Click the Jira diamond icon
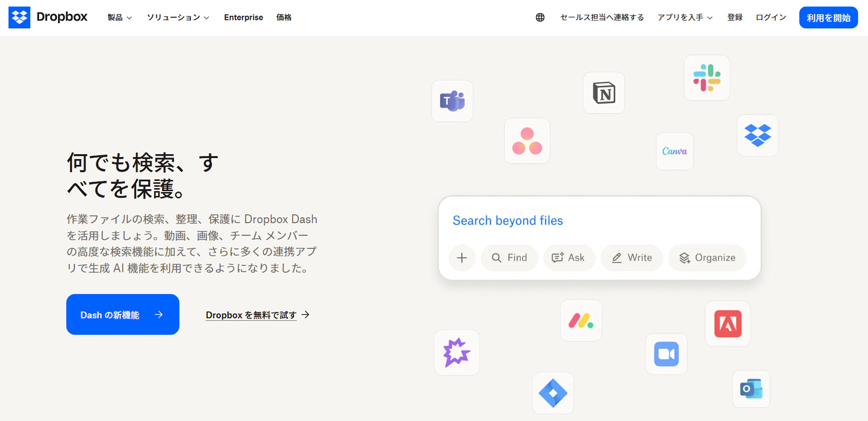Screen dimensions: 868x421 553,393
